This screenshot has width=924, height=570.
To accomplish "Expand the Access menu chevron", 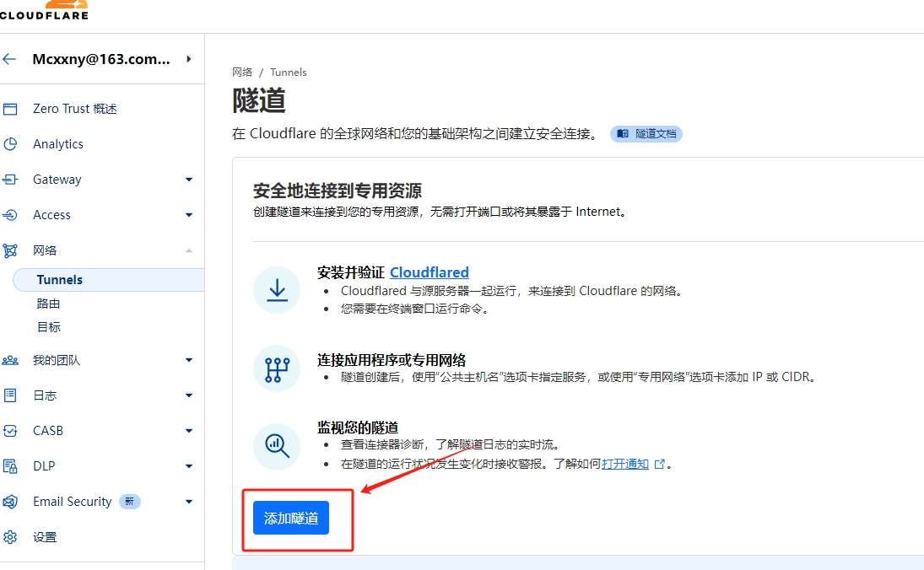I will (188, 215).
